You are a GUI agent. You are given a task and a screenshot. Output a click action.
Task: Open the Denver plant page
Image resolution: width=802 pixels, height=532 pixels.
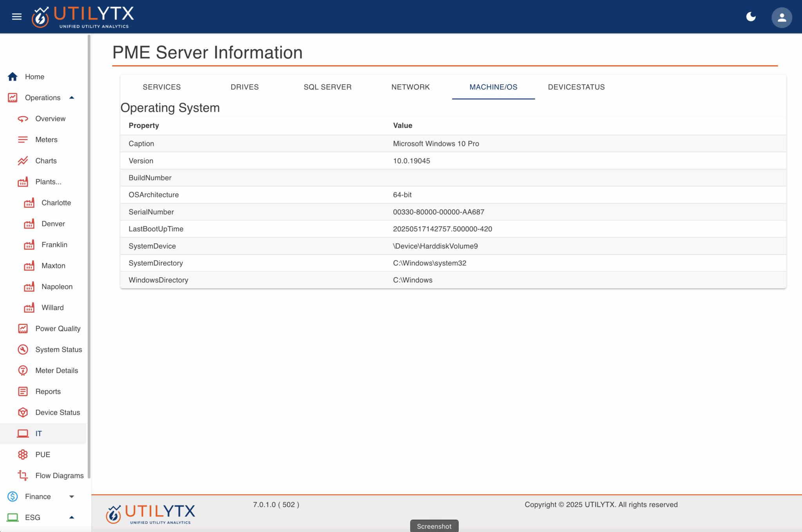point(53,224)
